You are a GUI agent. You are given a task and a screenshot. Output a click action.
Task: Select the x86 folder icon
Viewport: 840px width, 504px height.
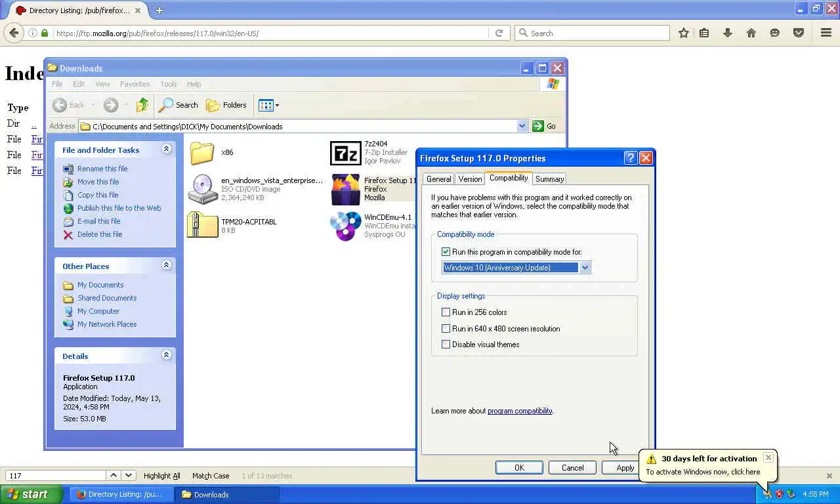click(x=202, y=152)
